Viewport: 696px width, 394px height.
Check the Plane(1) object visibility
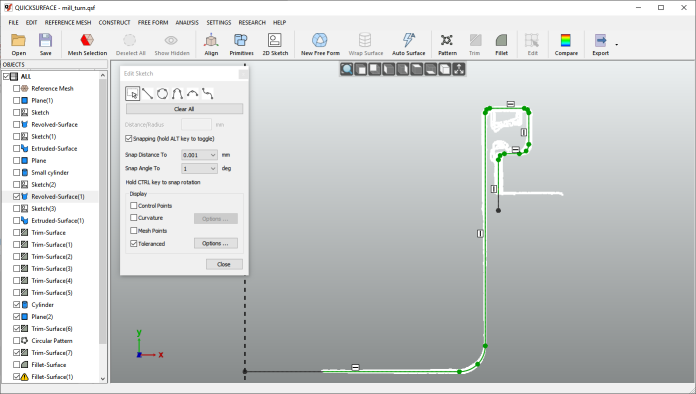[16, 100]
